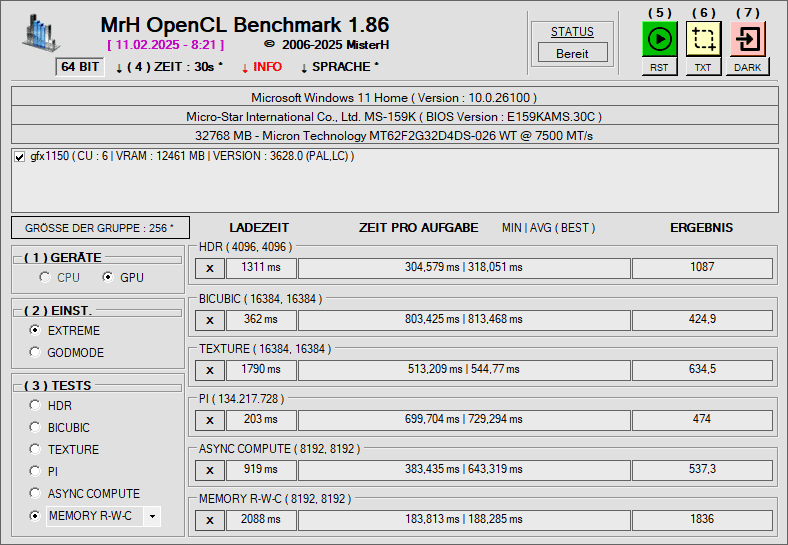
Task: Select the GODMODE setting
Action: click(35, 352)
